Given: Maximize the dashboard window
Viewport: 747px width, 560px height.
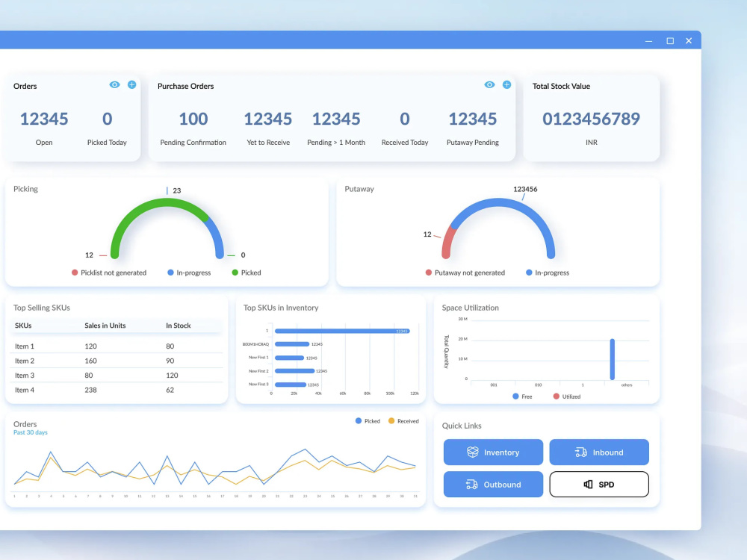Looking at the screenshot, I should tap(670, 41).
